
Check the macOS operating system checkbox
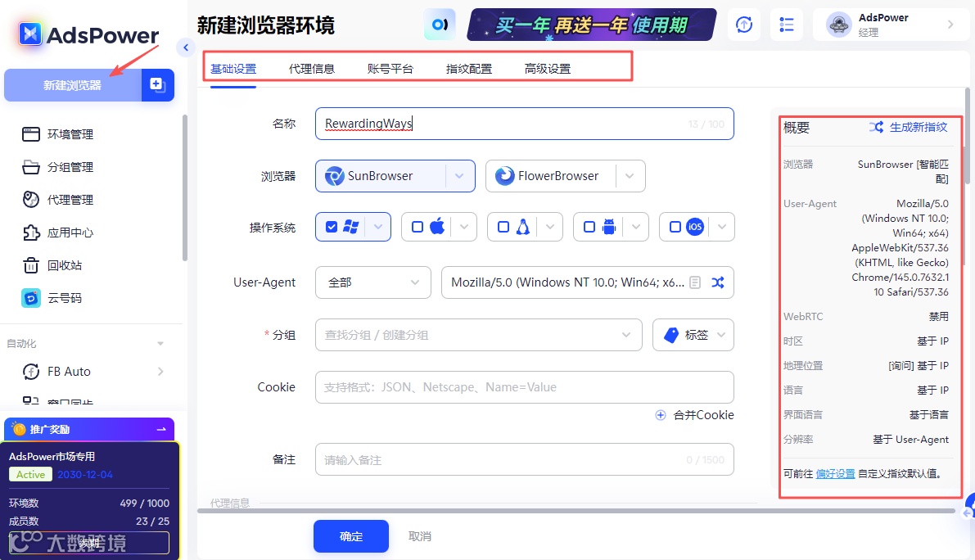(418, 227)
